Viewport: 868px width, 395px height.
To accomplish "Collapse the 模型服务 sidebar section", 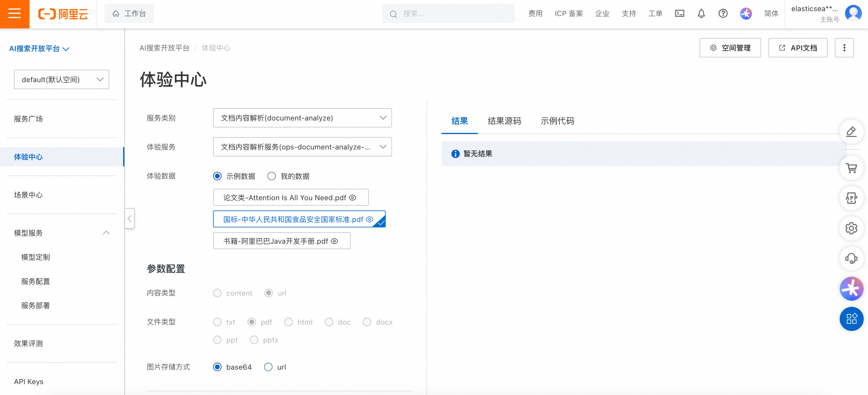I will [x=106, y=233].
